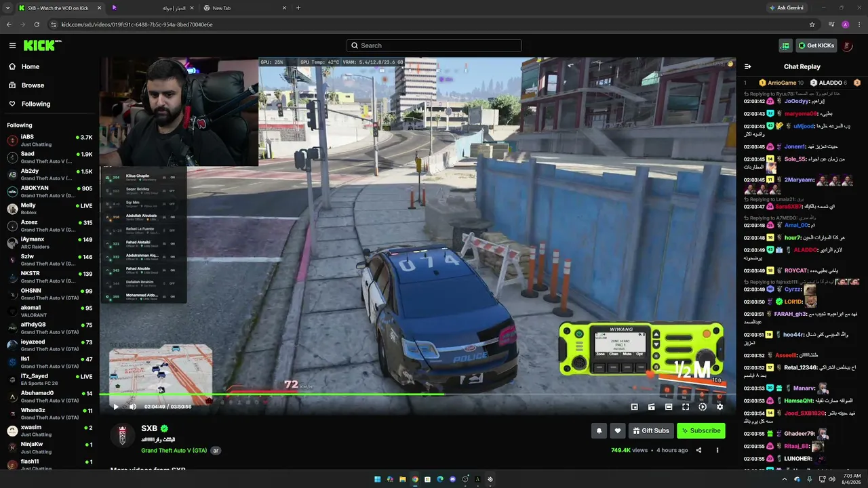This screenshot has height=488, width=868.
Task: Click the Get KICKs button
Action: pos(816,45)
